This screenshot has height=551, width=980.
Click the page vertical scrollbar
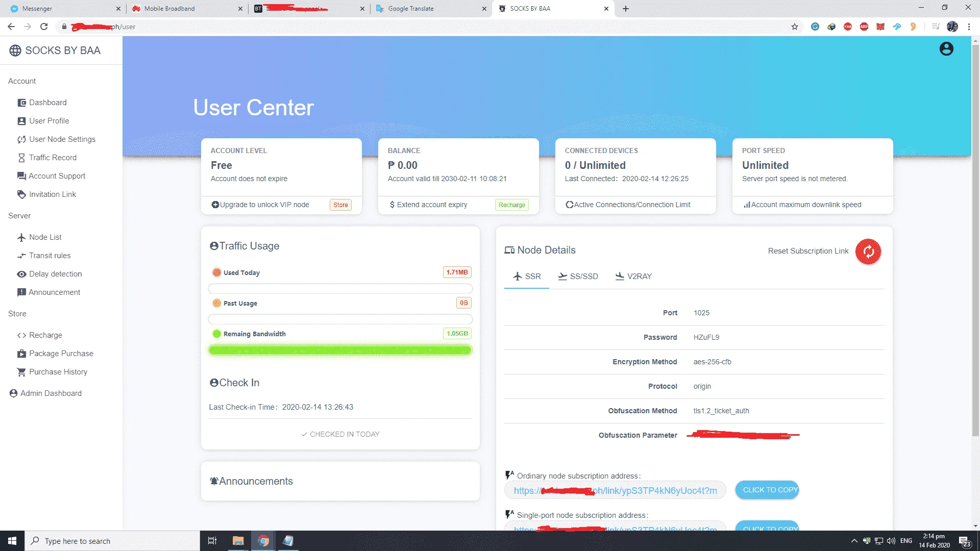coord(975,240)
